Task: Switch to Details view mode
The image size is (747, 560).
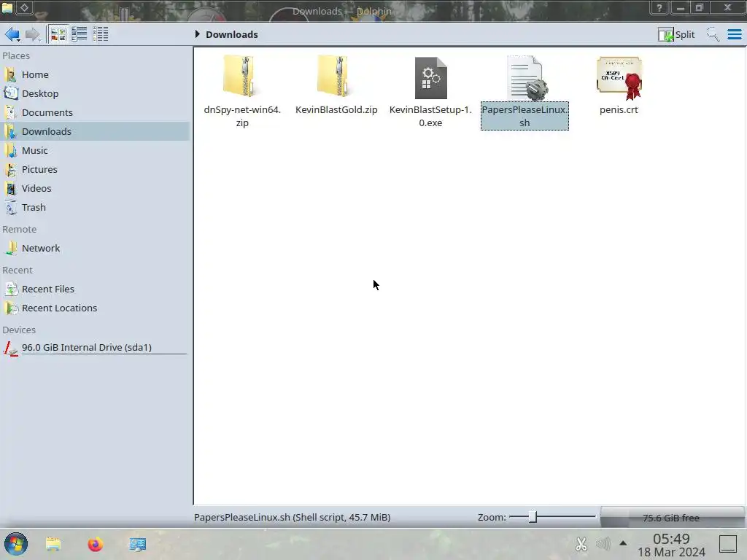Action: 101,34
